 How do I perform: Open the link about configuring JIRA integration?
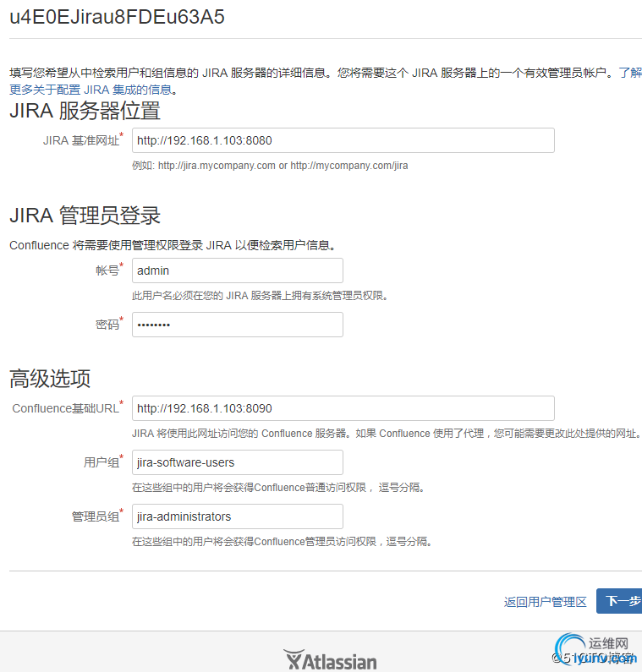(91, 90)
